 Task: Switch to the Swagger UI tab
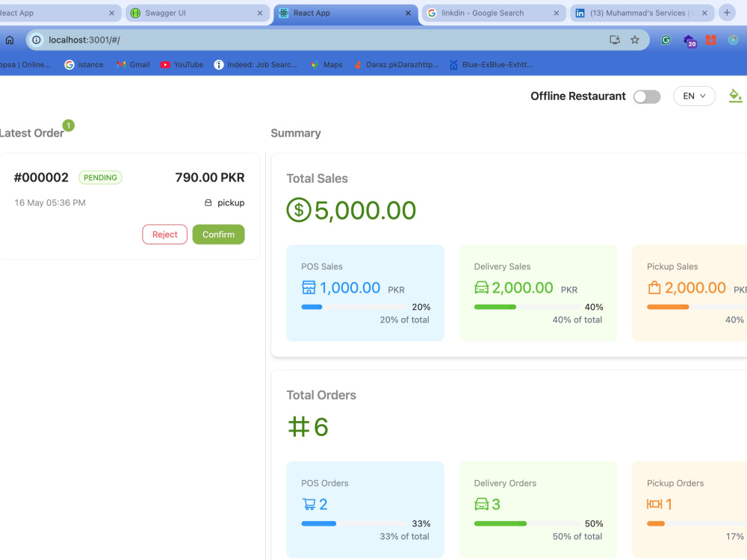click(x=196, y=13)
